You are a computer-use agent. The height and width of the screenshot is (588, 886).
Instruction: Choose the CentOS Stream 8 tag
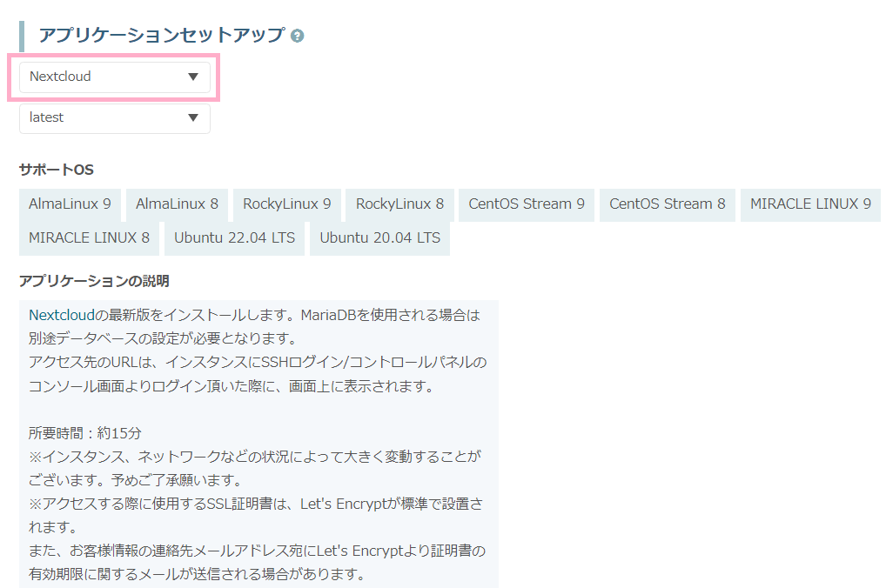[x=667, y=204]
